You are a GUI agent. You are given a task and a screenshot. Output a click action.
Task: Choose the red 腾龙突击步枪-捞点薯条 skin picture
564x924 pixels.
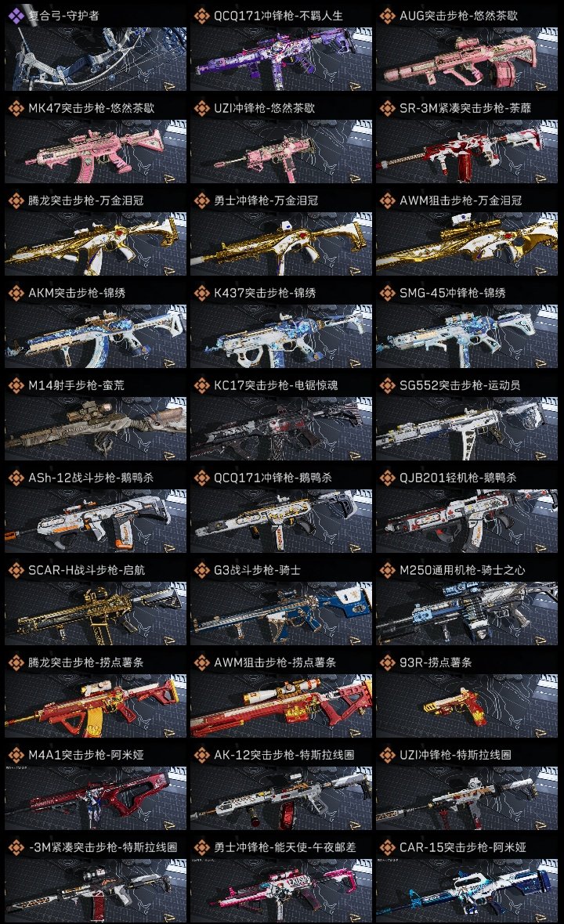96,706
